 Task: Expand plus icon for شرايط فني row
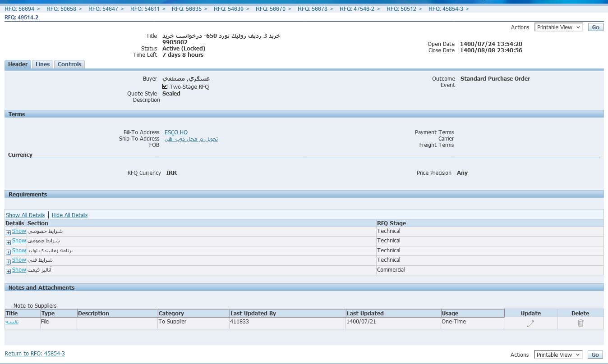pos(8,261)
